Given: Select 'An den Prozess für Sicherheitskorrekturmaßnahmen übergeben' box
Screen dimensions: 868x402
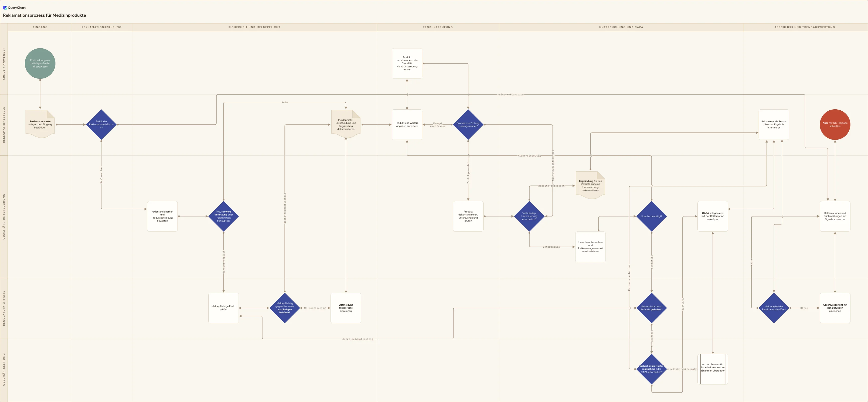Looking at the screenshot, I should click(x=713, y=369).
